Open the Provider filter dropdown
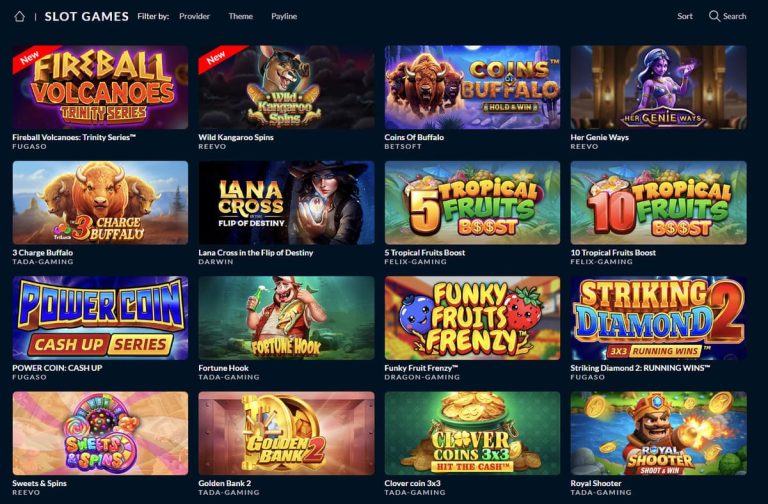Screen dimensions: 768x504 tap(194, 16)
